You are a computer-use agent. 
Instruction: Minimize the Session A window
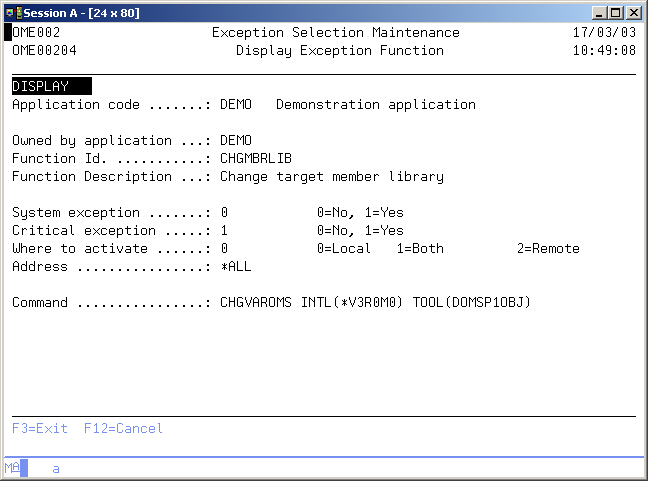(x=598, y=12)
